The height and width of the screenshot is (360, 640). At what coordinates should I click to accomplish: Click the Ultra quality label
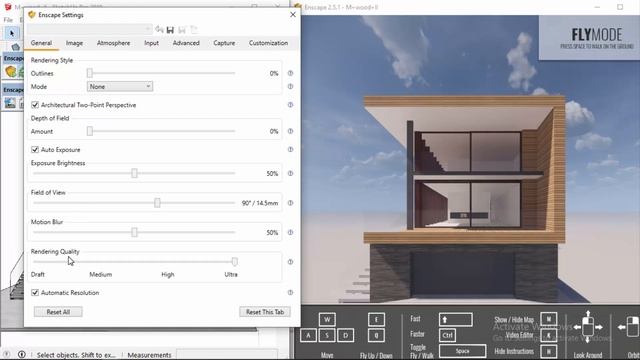[231, 274]
